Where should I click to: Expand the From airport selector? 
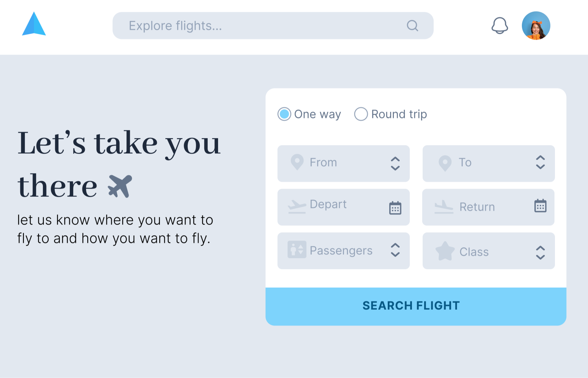(x=395, y=163)
